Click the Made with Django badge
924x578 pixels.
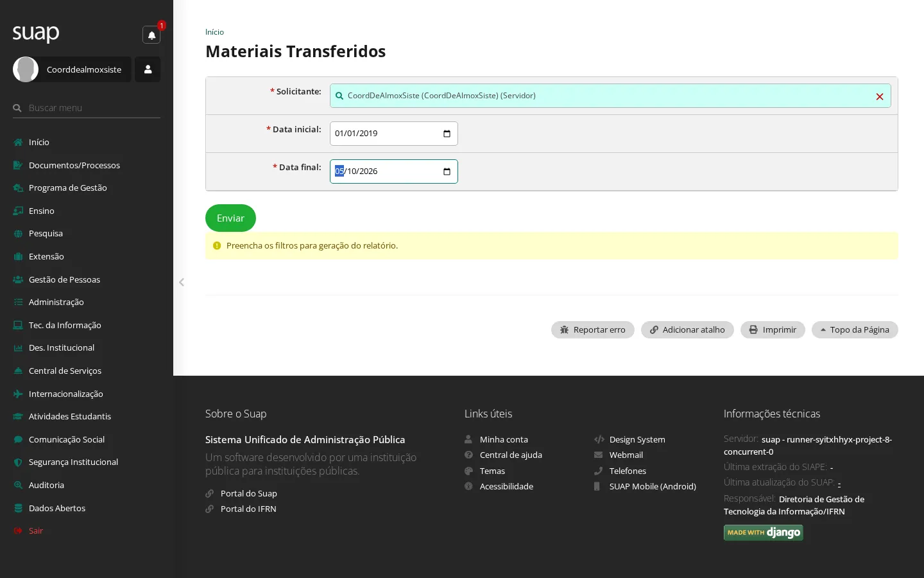click(x=764, y=533)
